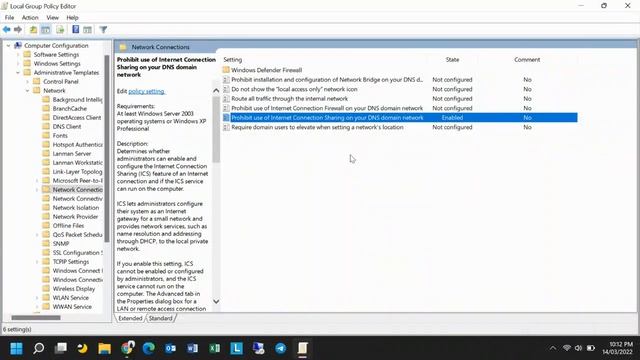Select 'Prohibit use of Internet Connection Firewall' policy
Image resolution: width=640 pixels, height=360 pixels.
pos(327,108)
